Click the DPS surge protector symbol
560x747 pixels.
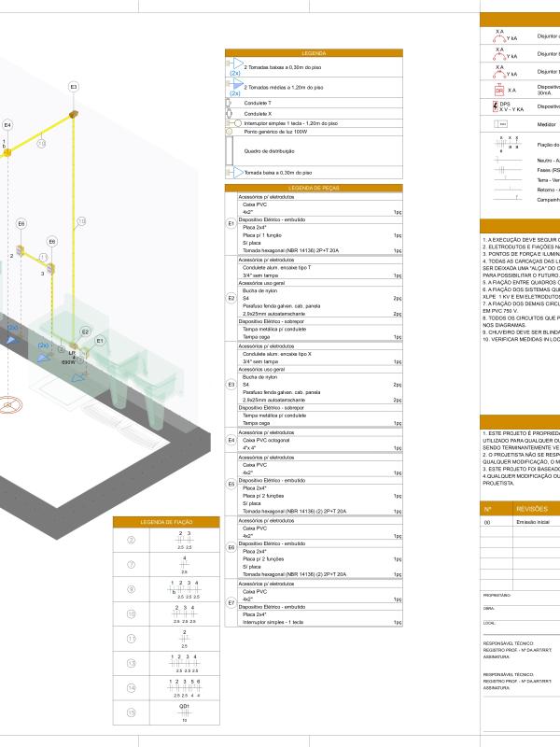(x=496, y=106)
